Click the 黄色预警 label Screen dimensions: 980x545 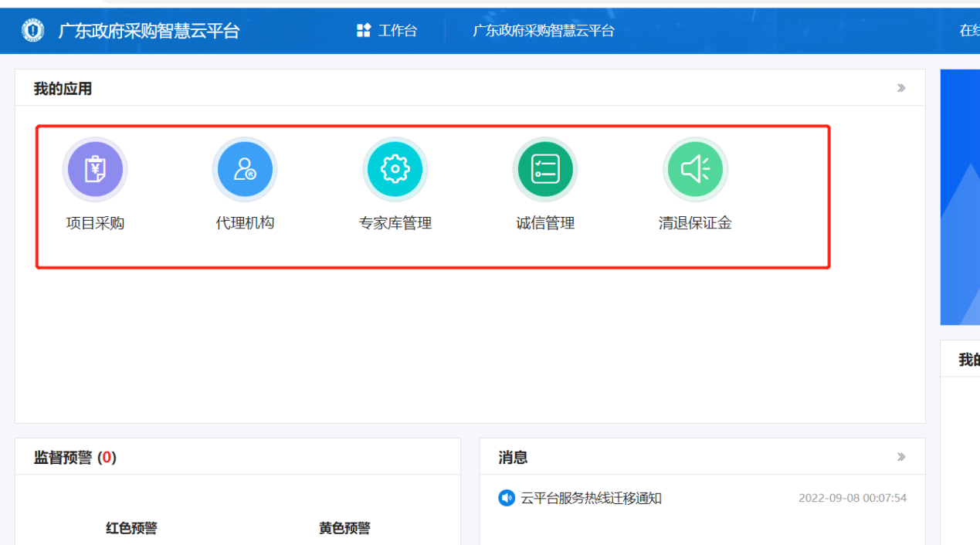point(344,528)
